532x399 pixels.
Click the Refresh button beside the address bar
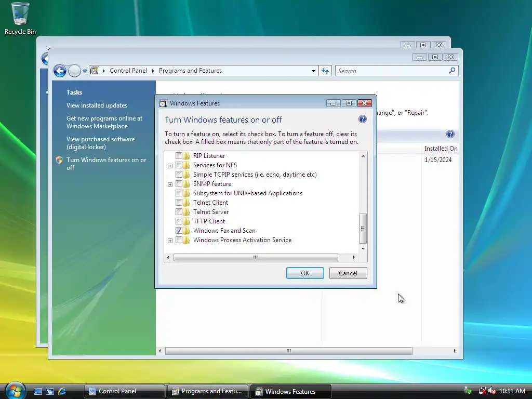click(325, 71)
